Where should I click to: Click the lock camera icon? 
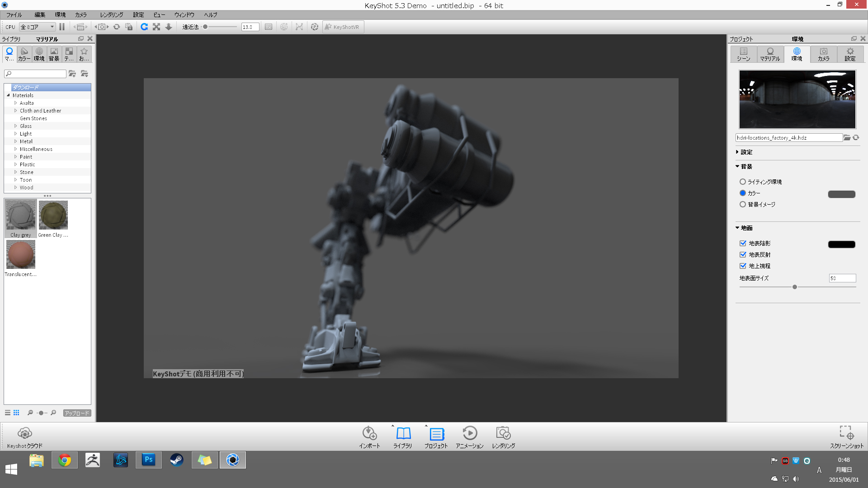(129, 27)
